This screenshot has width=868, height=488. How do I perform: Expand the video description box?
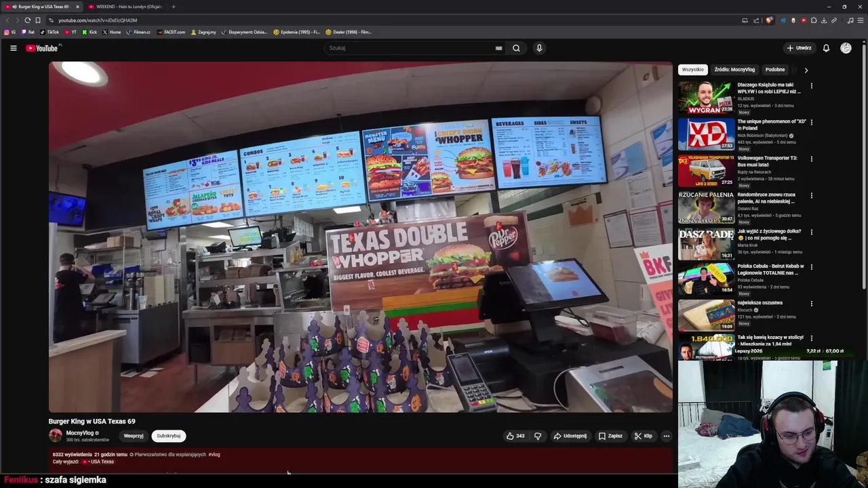tap(361, 461)
